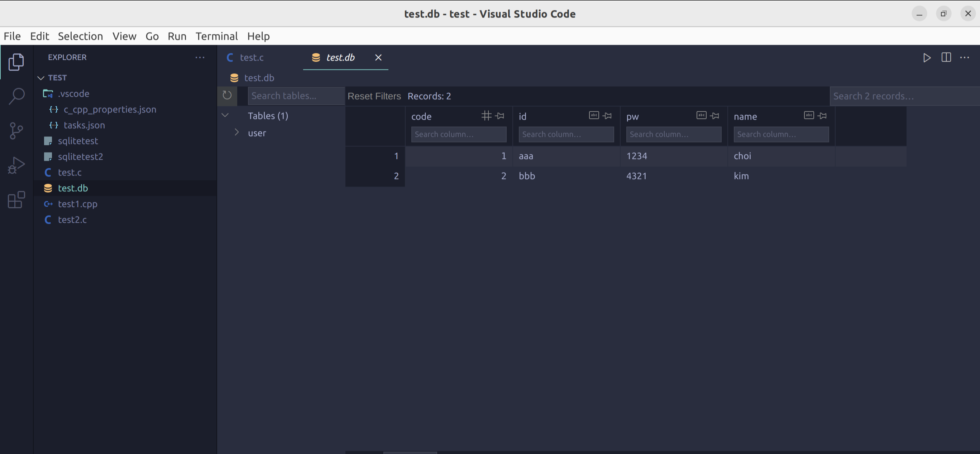Pin the code column
Viewport: 980px width, 454px height.
point(500,116)
